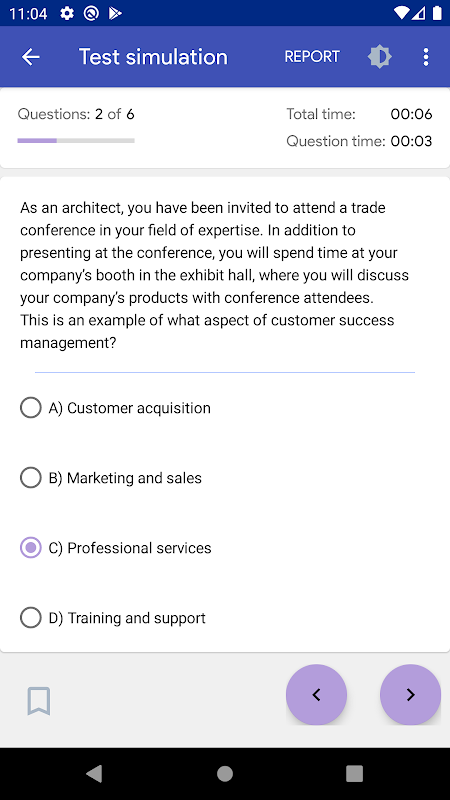Select answer C) Professional services
The width and height of the screenshot is (450, 800).
pos(116,548)
